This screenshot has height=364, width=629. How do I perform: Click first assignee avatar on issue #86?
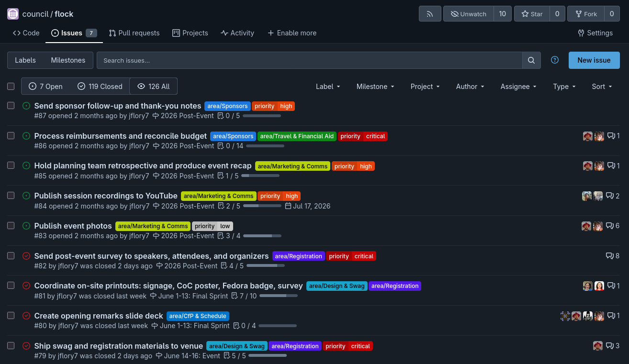pos(588,136)
